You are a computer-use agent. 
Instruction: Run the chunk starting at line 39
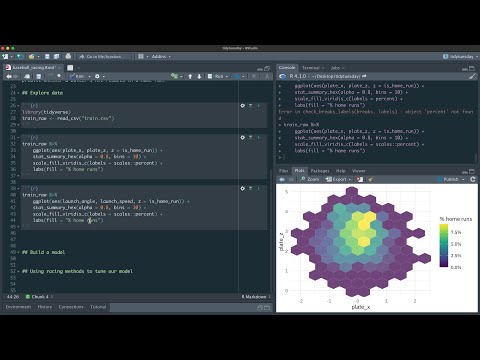point(259,188)
